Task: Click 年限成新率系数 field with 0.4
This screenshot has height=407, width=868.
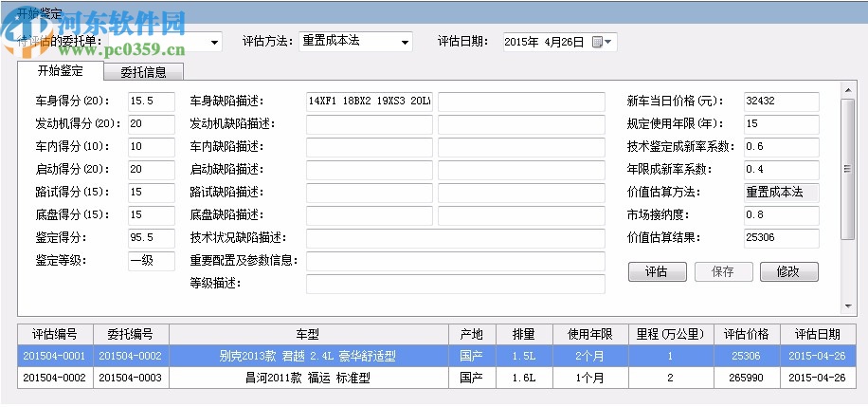Action: pos(781,170)
